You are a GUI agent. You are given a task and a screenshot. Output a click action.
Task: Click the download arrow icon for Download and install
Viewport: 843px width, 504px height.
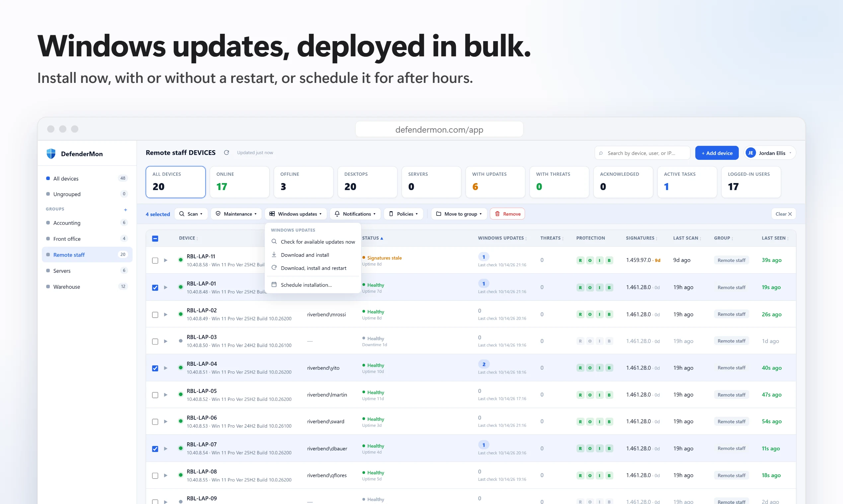[274, 254]
